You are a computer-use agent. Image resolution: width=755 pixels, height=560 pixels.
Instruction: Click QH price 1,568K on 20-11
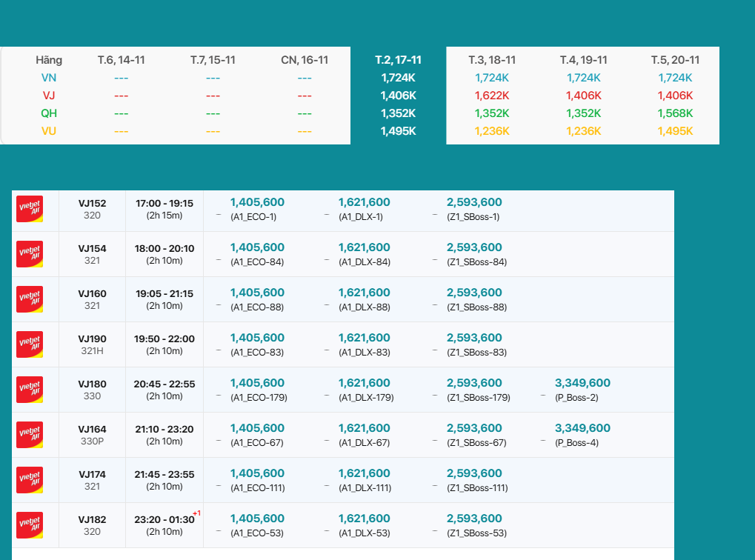[x=675, y=113]
